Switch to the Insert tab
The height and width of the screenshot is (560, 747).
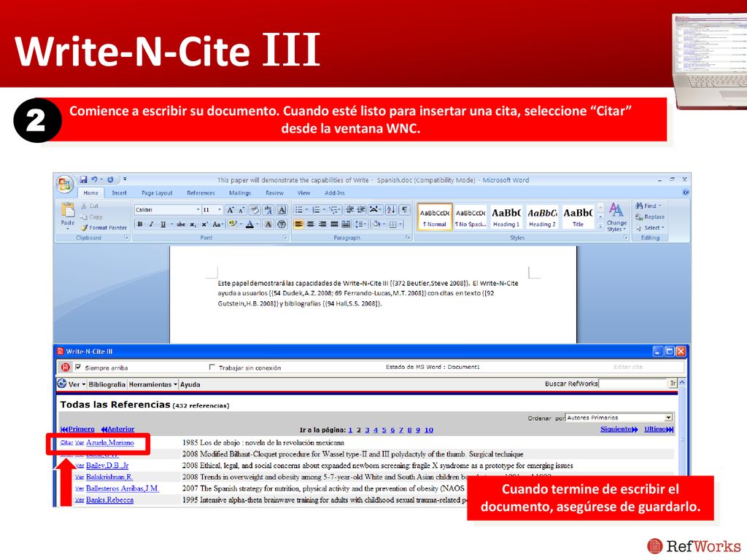click(x=119, y=192)
